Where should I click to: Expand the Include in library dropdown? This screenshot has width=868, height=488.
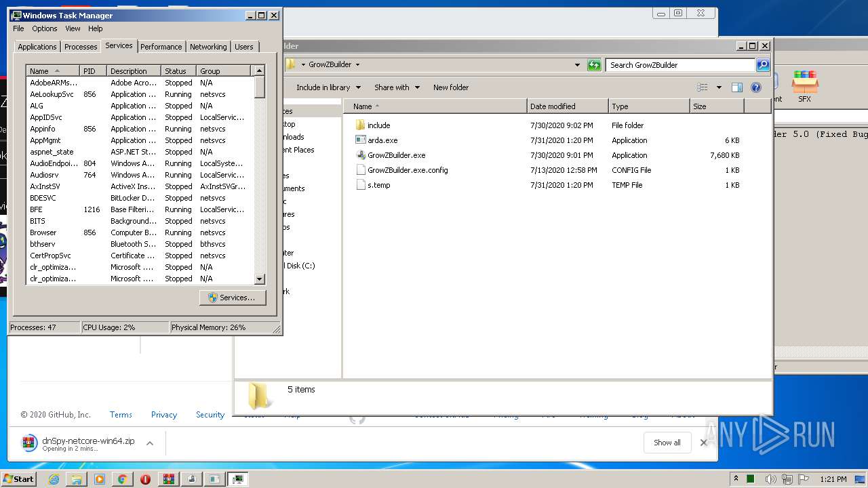[x=329, y=87]
